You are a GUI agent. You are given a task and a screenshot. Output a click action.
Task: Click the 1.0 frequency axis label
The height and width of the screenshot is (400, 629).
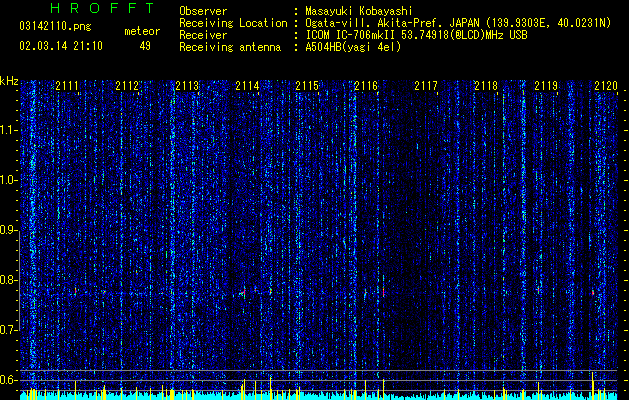point(9,180)
